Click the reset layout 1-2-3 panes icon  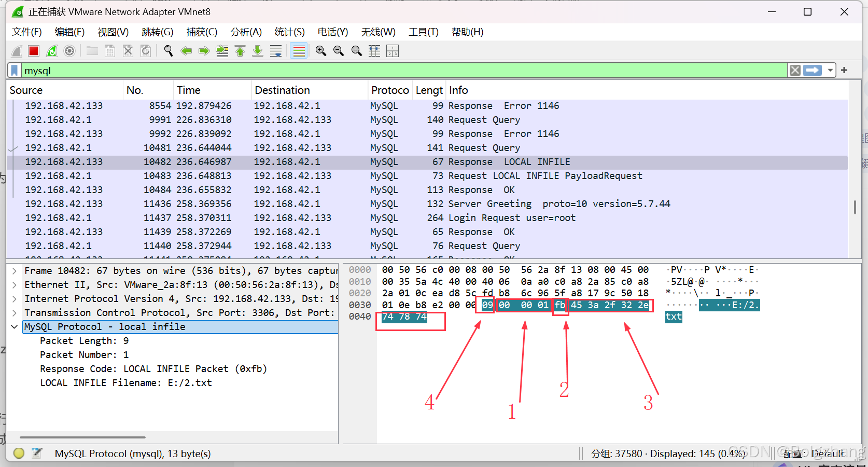[393, 51]
